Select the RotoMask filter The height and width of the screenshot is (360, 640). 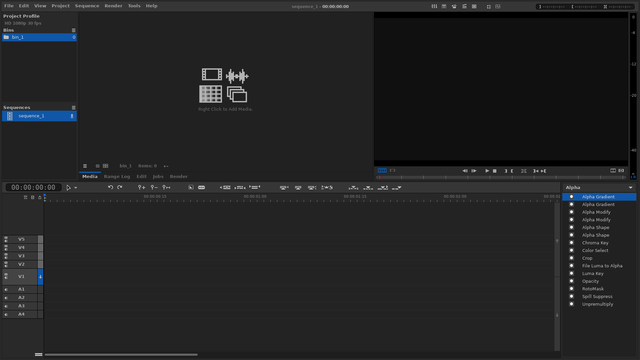[x=593, y=289]
